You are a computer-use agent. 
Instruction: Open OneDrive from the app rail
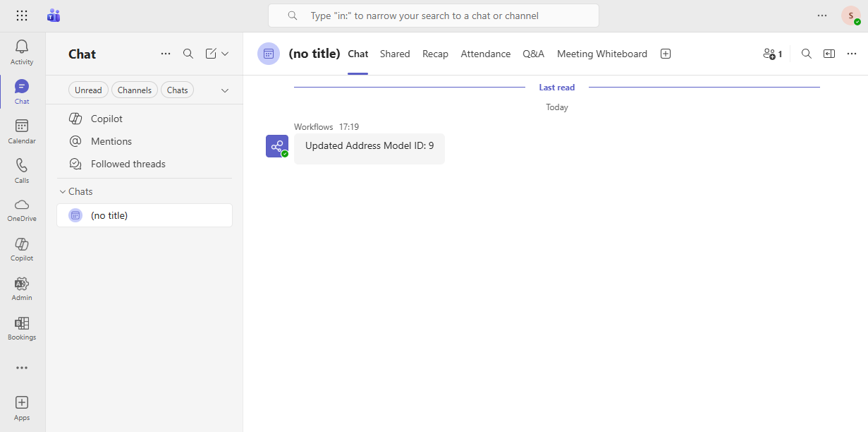point(22,209)
